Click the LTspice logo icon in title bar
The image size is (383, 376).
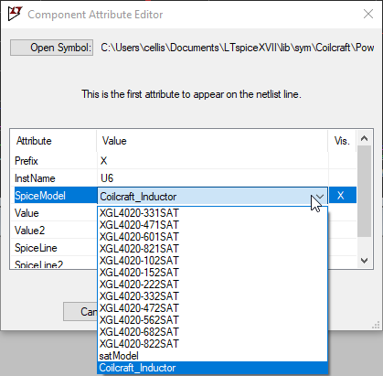click(x=15, y=14)
